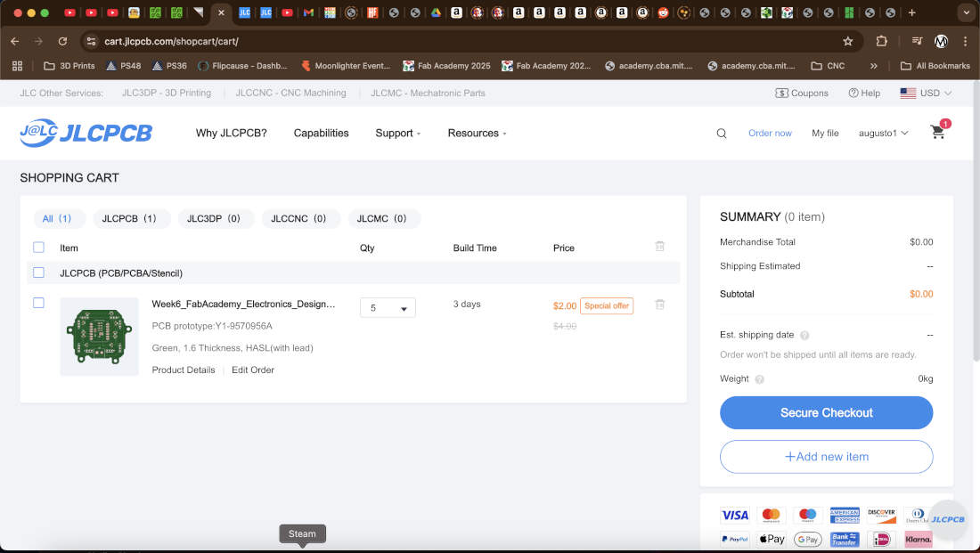Click the Order now link
The width and height of the screenshot is (980, 553).
pos(770,133)
